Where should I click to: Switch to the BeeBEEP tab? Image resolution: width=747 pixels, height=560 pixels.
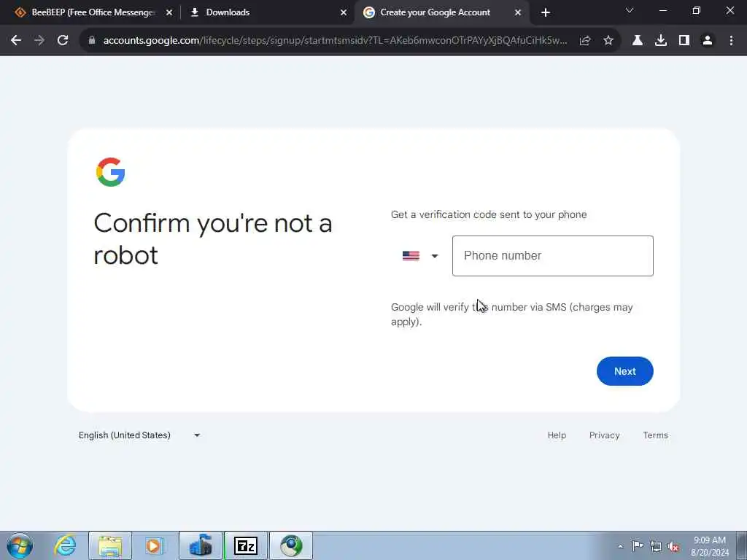(x=94, y=12)
